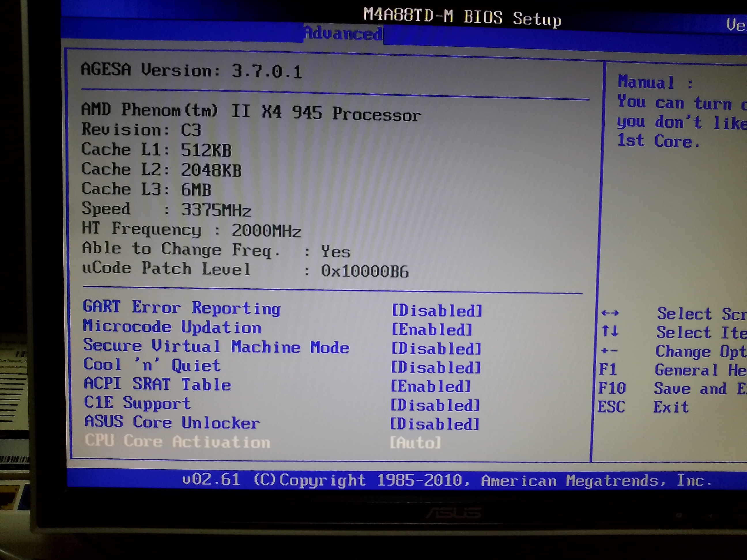
Task: Select GART Error Reporting option
Action: pos(182,308)
